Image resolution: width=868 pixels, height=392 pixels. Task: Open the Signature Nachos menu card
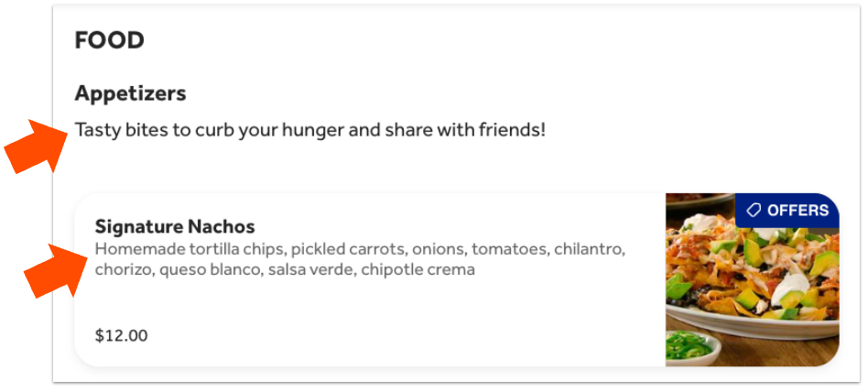[366, 302]
